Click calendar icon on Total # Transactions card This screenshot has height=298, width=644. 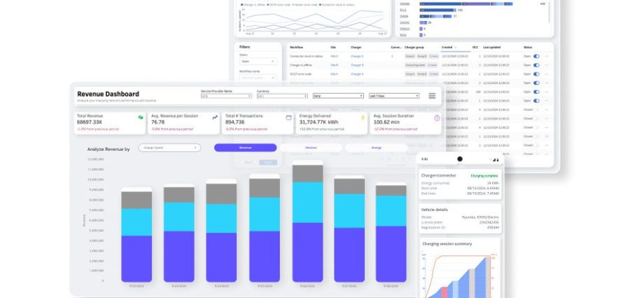288,117
